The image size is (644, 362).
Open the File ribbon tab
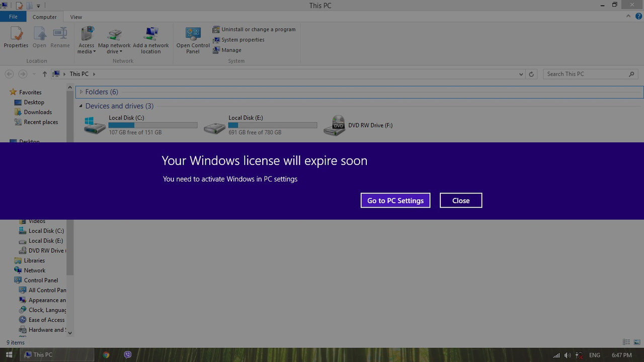click(x=13, y=17)
